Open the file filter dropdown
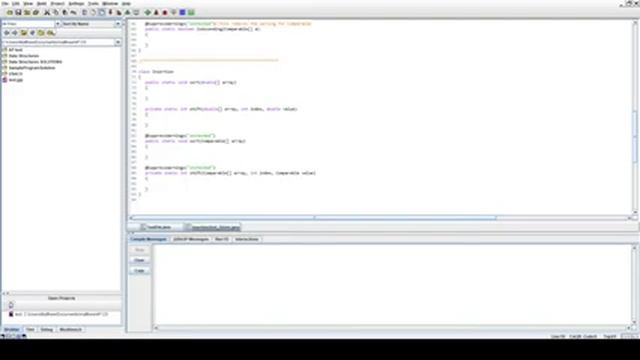Image resolution: width=640 pixels, height=360 pixels. click(x=58, y=24)
